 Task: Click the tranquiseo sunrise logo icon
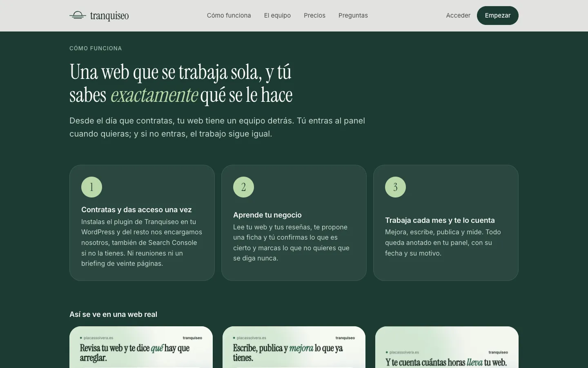tap(78, 16)
